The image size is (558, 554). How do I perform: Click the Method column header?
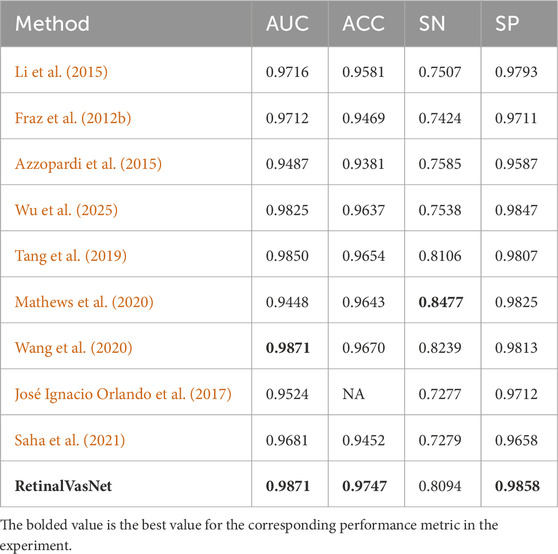coord(52,24)
